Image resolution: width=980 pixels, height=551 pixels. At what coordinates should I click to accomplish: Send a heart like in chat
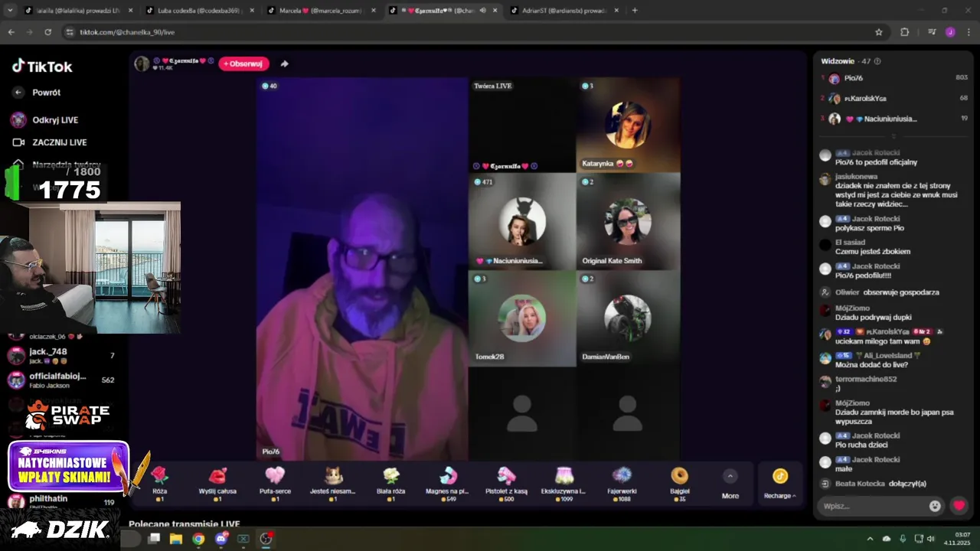point(959,506)
